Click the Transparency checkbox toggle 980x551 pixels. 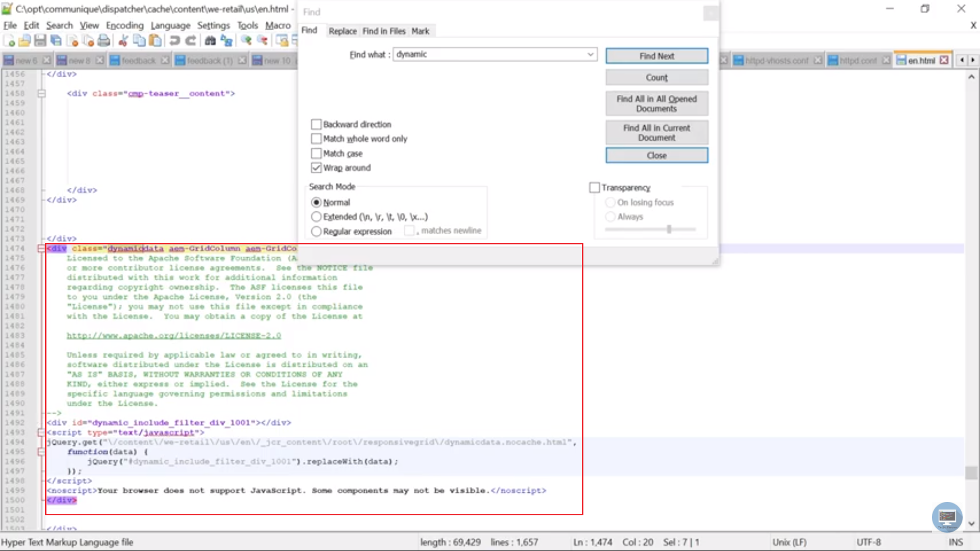coord(594,187)
